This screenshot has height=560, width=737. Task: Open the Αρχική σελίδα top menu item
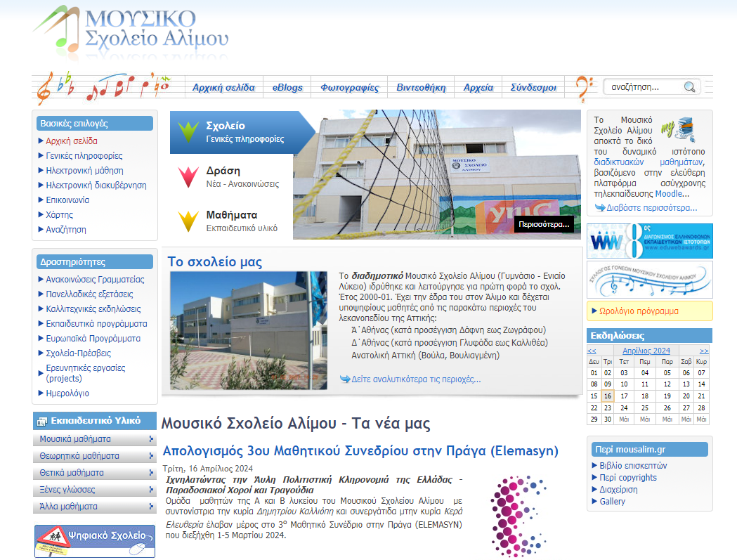tap(223, 87)
